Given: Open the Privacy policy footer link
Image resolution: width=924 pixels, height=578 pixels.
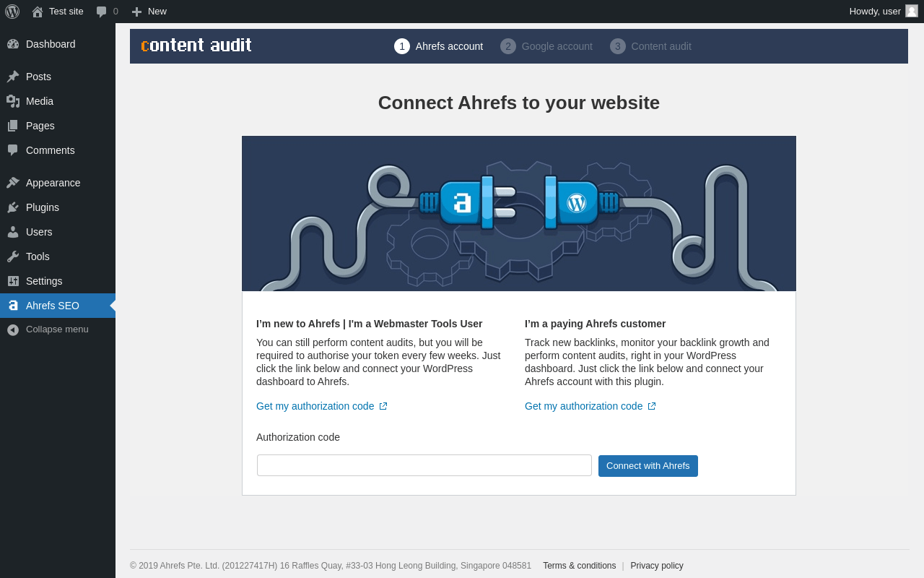Looking at the screenshot, I should click(x=657, y=566).
